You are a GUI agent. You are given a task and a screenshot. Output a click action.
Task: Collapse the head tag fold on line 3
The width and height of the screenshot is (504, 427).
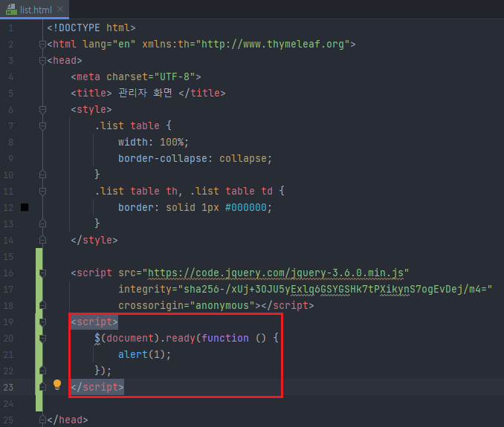click(42, 61)
